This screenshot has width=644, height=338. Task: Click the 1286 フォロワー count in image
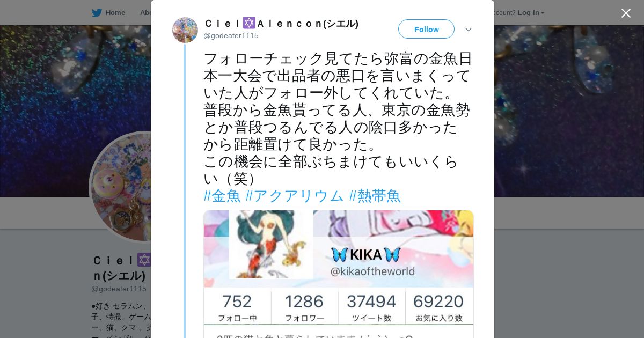pos(304,308)
